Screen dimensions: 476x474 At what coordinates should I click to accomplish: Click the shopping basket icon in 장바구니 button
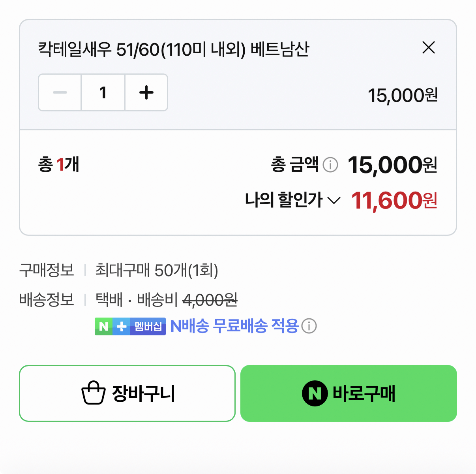click(92, 393)
